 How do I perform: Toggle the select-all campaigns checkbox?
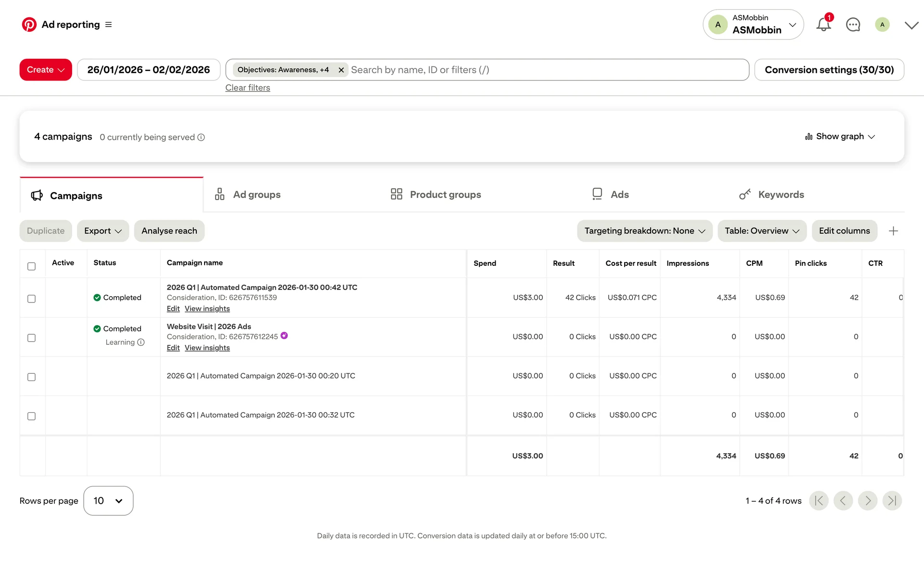(32, 266)
